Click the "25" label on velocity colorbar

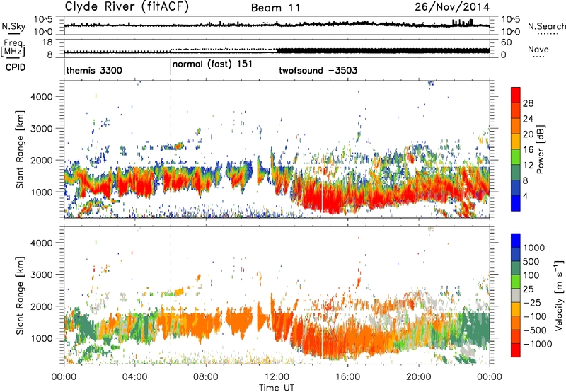(529, 289)
